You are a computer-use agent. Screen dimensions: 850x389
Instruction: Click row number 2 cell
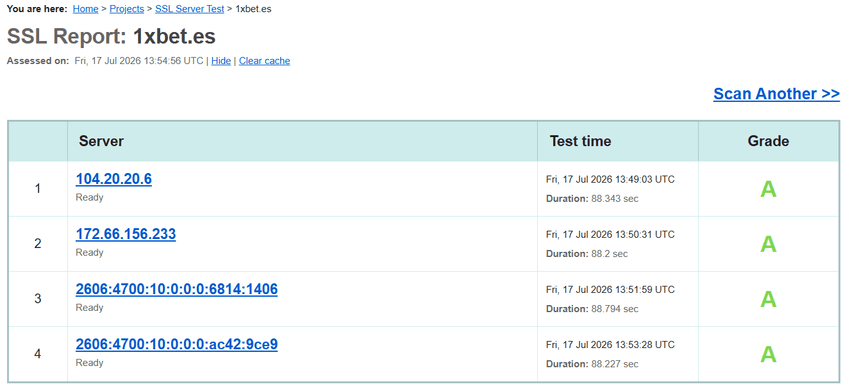(x=37, y=244)
